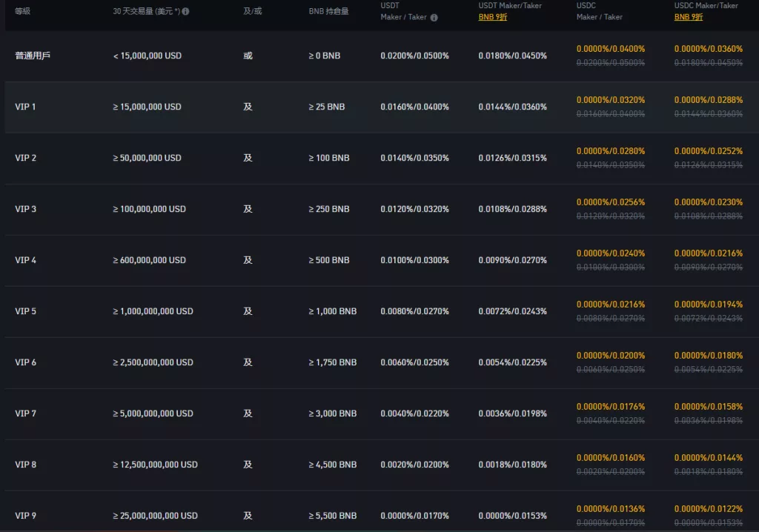The width and height of the screenshot is (759, 532).
Task: Select the VIP 5 level label
Action: coord(26,311)
